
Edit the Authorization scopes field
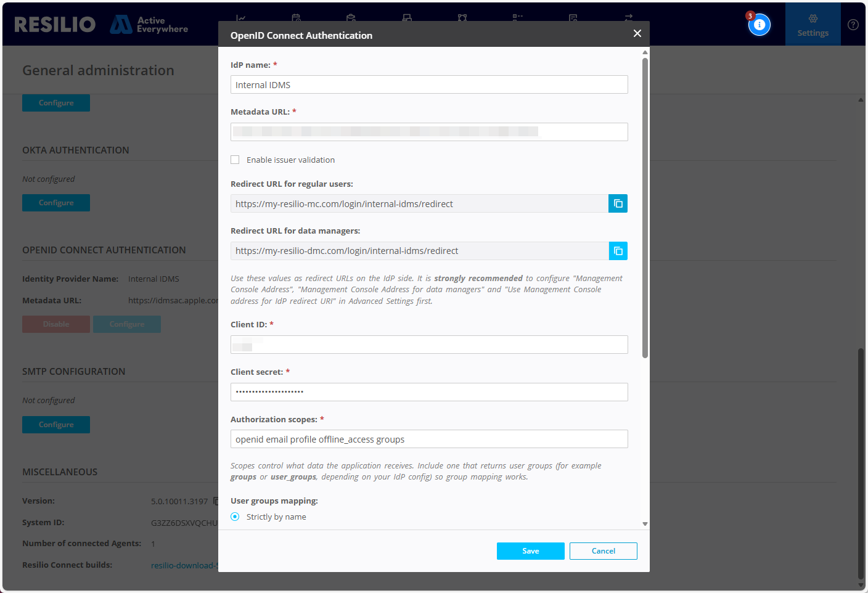tap(429, 439)
